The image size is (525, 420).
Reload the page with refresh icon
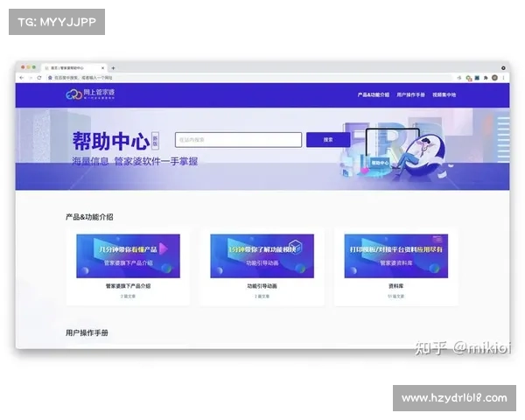click(x=39, y=78)
